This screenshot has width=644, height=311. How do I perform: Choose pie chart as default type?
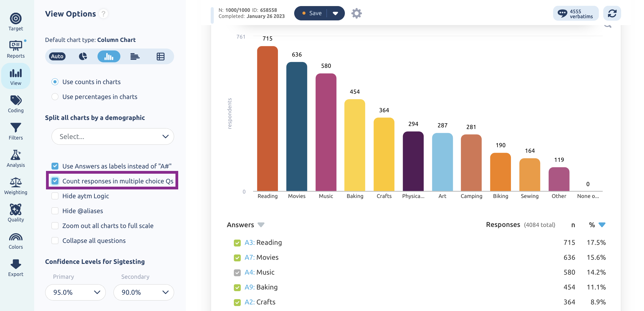click(x=83, y=57)
